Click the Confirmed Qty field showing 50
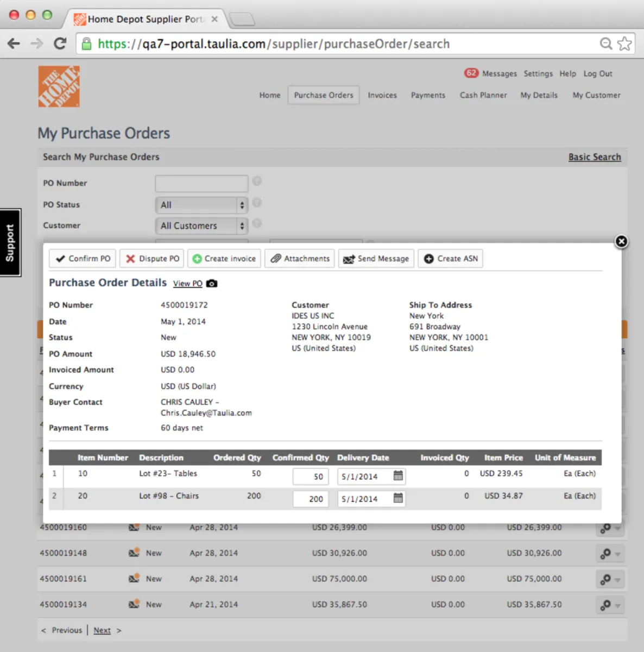 [311, 477]
